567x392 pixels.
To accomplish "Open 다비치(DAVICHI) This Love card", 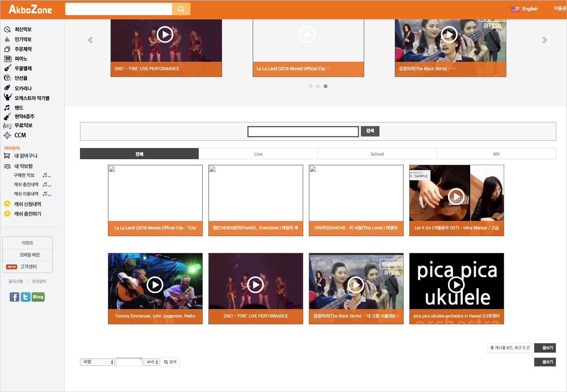I will click(x=356, y=200).
